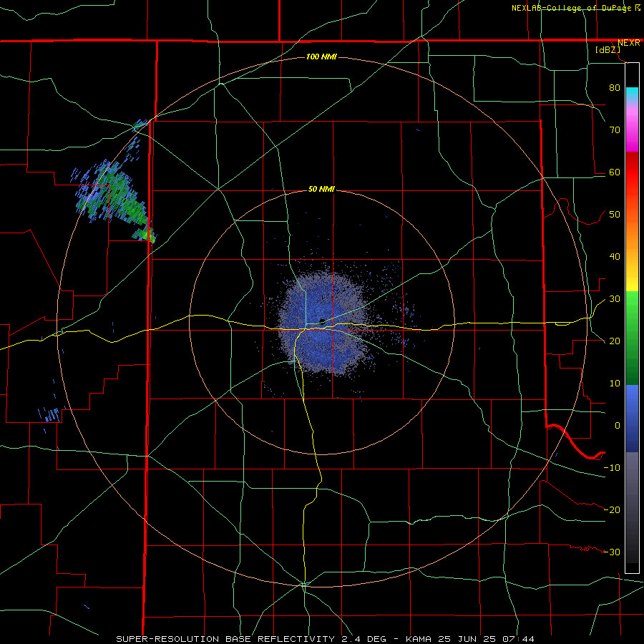Click the 60 value on dBZ scale

pyautogui.click(x=615, y=172)
